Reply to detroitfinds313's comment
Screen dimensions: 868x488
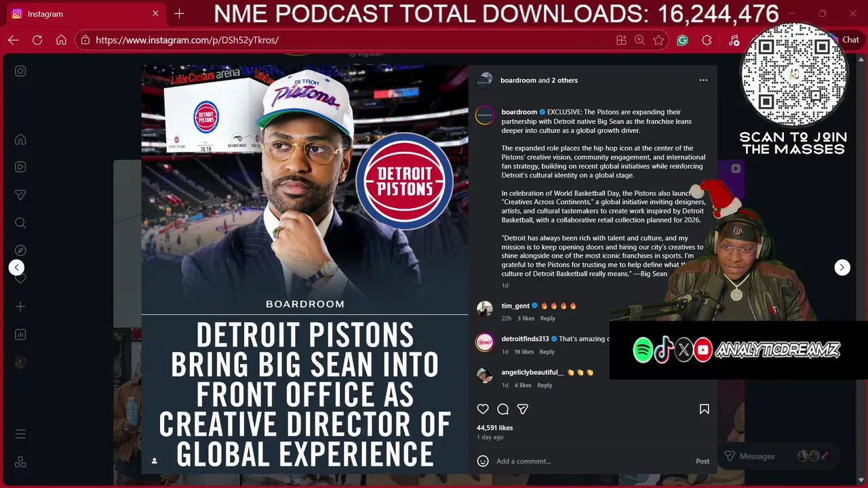coord(547,352)
